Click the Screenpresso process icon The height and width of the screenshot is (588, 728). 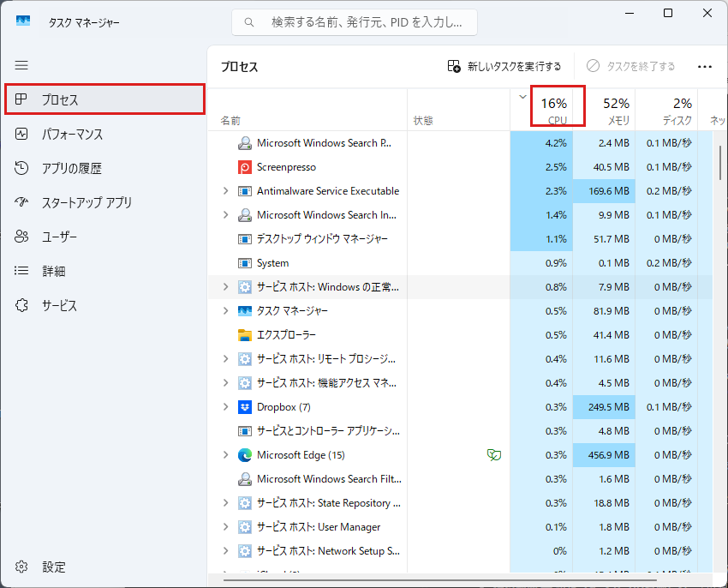pyautogui.click(x=245, y=167)
